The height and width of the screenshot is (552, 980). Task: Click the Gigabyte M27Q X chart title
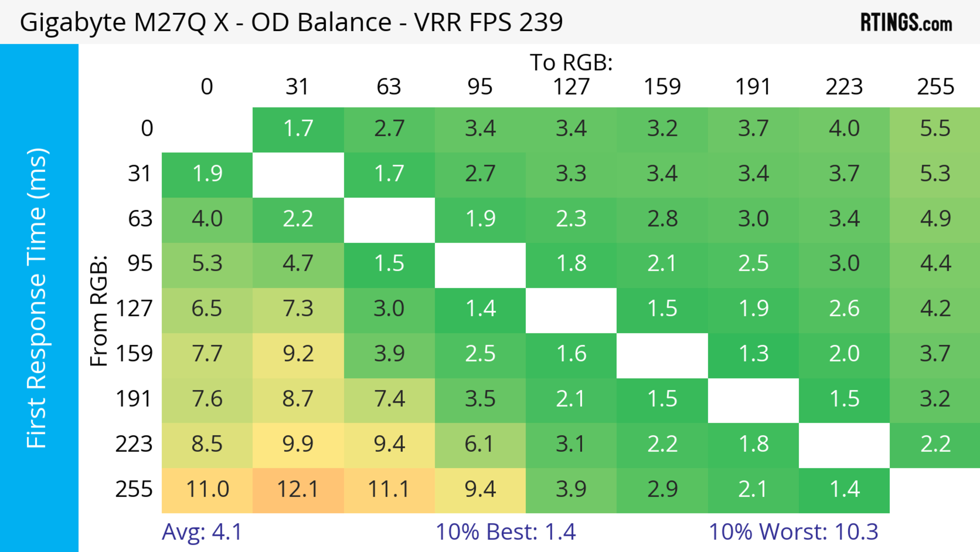click(x=291, y=22)
